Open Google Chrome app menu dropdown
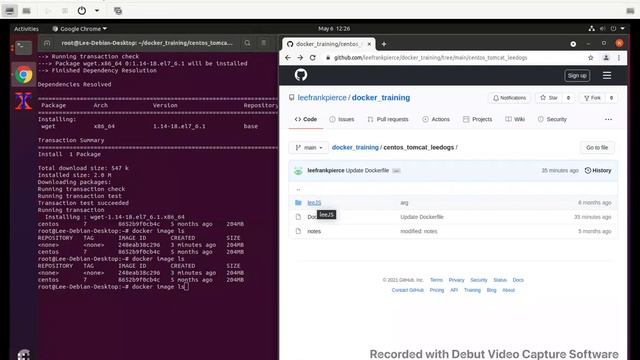Image resolution: width=640 pixels, height=360 pixels. click(x=80, y=29)
